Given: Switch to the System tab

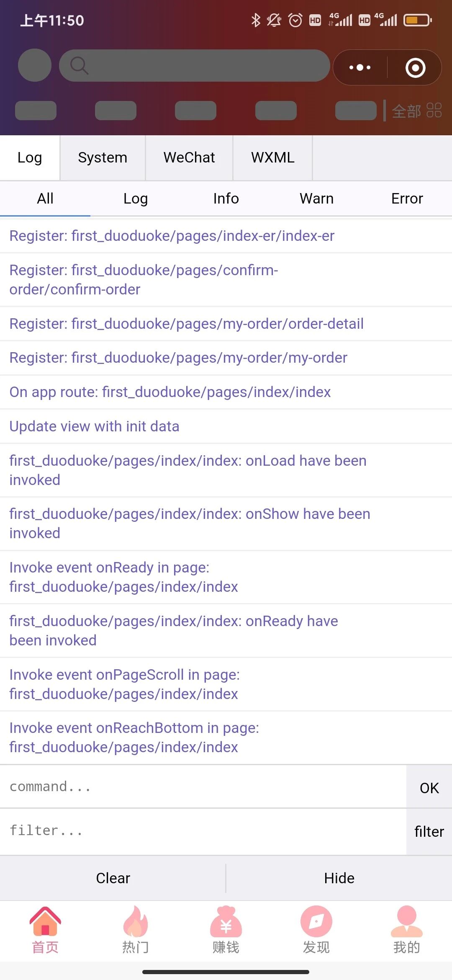Looking at the screenshot, I should (x=103, y=157).
